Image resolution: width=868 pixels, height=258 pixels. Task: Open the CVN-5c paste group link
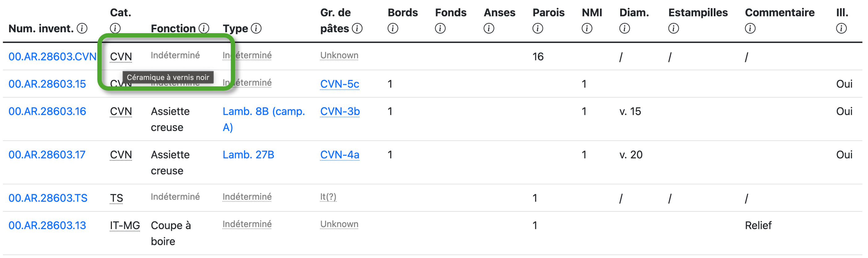[x=340, y=84]
